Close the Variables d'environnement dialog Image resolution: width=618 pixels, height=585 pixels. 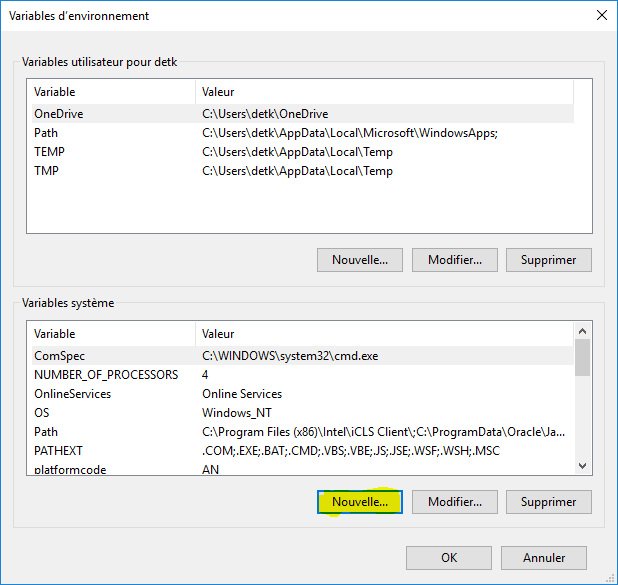[x=601, y=16]
